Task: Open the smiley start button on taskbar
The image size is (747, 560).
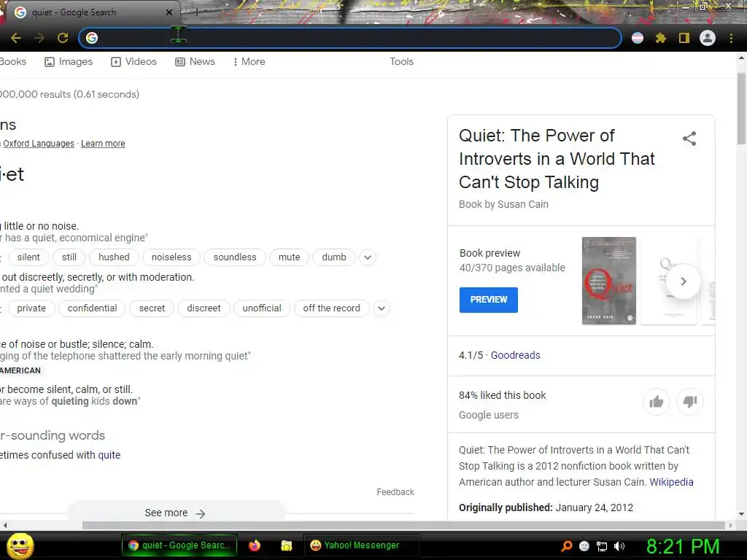Action: coord(20,546)
